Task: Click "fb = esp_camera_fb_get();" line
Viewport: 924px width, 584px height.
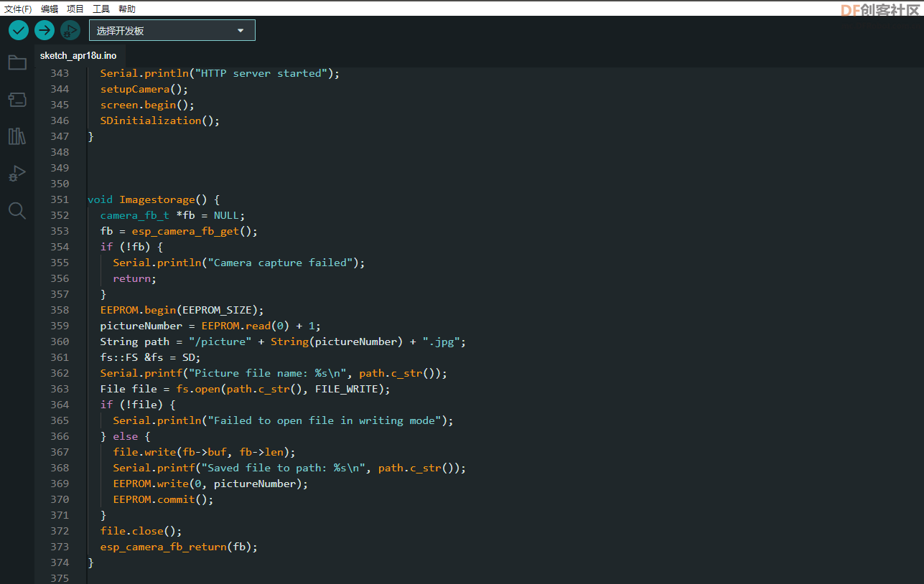Action: pos(179,231)
